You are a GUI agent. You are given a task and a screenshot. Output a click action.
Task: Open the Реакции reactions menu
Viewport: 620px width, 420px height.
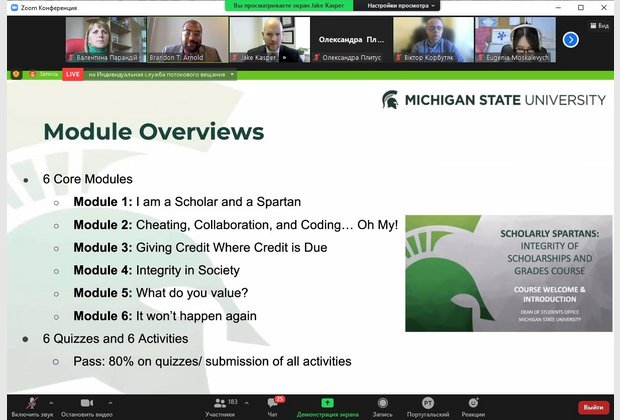pyautogui.click(x=473, y=407)
